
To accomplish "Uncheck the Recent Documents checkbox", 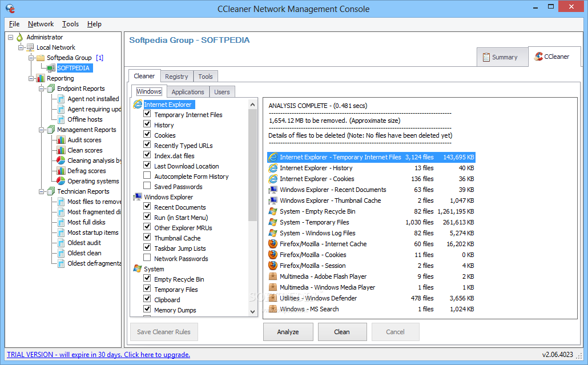I will [147, 206].
